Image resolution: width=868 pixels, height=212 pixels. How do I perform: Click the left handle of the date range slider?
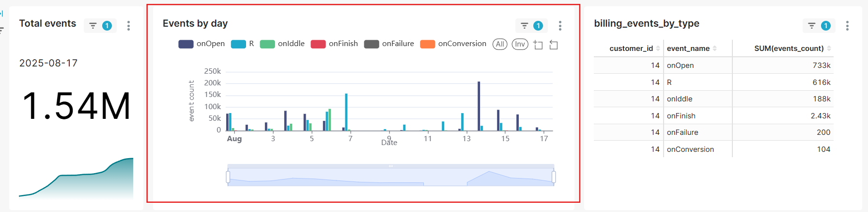coord(228,177)
